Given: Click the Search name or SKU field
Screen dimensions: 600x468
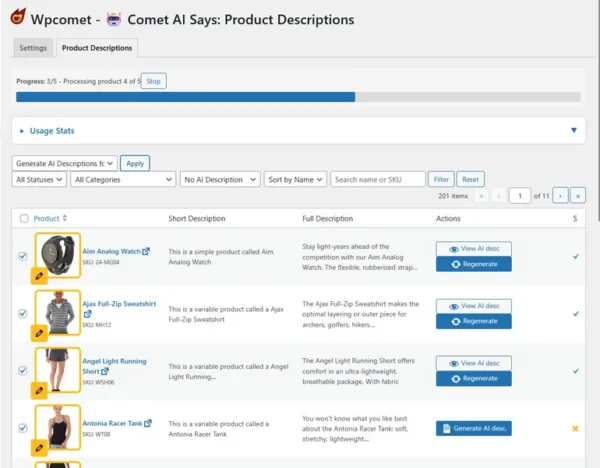Looking at the screenshot, I should [x=377, y=180].
